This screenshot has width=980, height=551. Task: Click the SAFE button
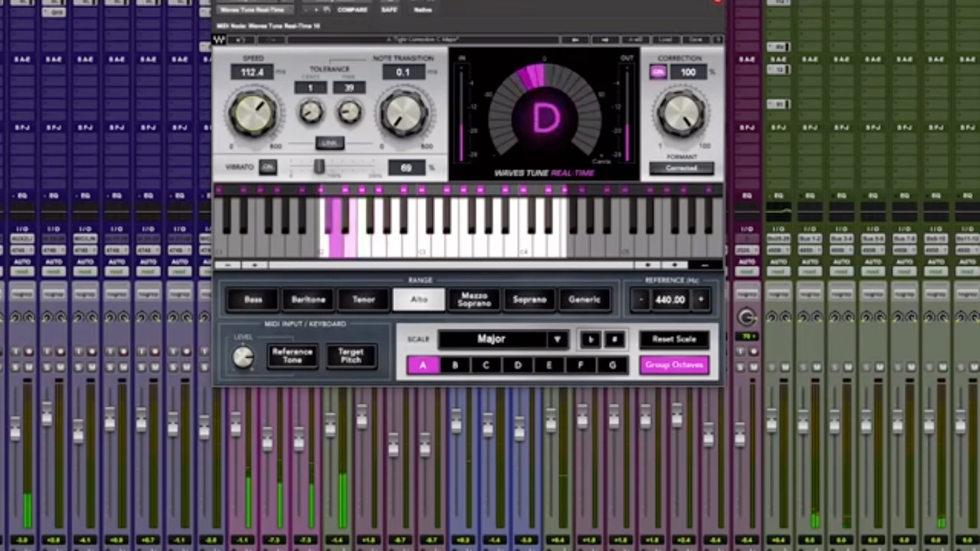click(389, 10)
